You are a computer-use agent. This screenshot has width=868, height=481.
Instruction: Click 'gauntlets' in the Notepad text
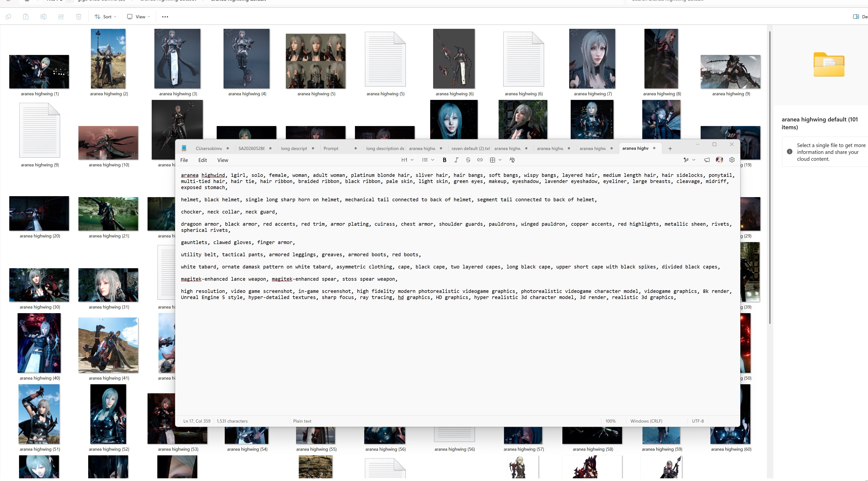click(194, 243)
